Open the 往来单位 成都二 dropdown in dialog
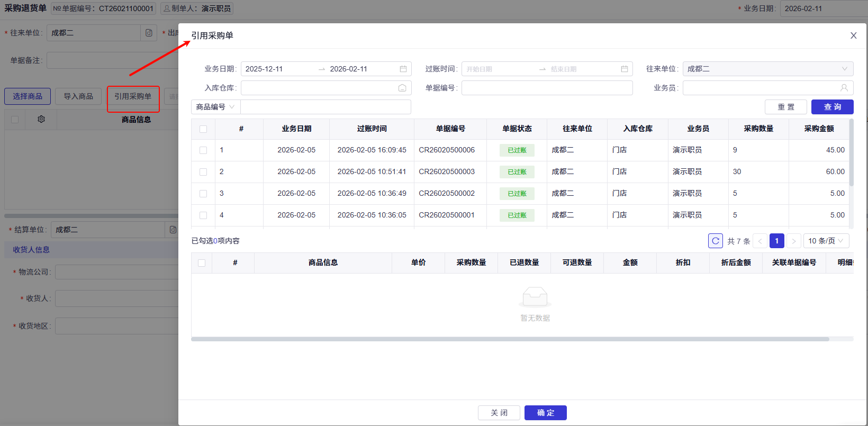 pyautogui.click(x=768, y=69)
